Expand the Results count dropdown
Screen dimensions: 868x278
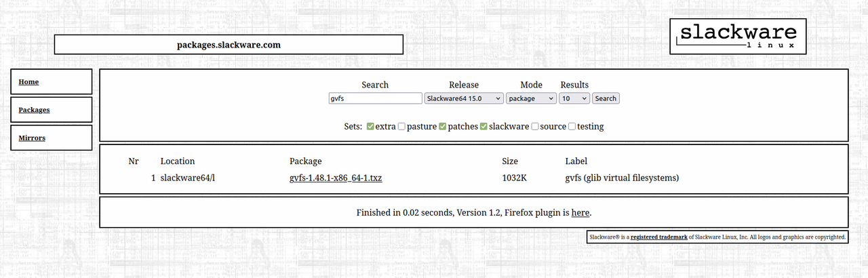pos(574,98)
